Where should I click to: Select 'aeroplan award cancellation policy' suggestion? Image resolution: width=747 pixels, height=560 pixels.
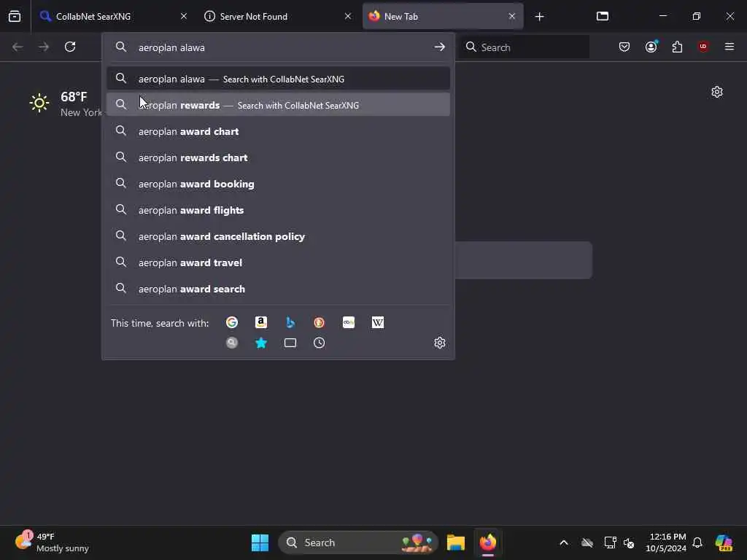278,236
